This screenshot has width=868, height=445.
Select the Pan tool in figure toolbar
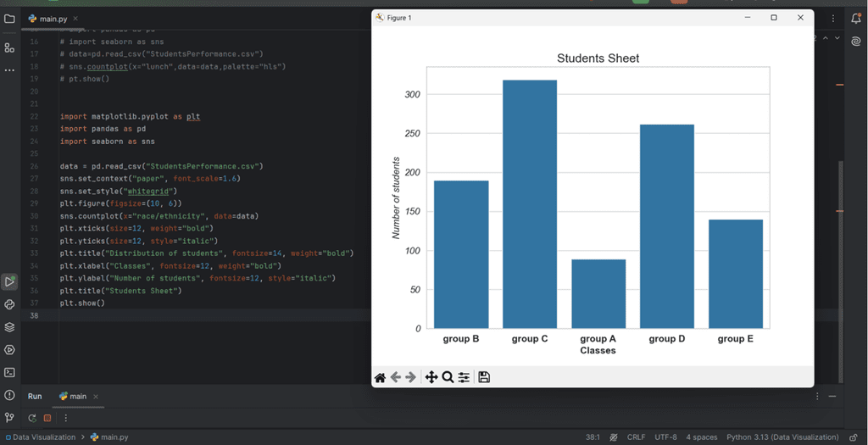tap(431, 377)
